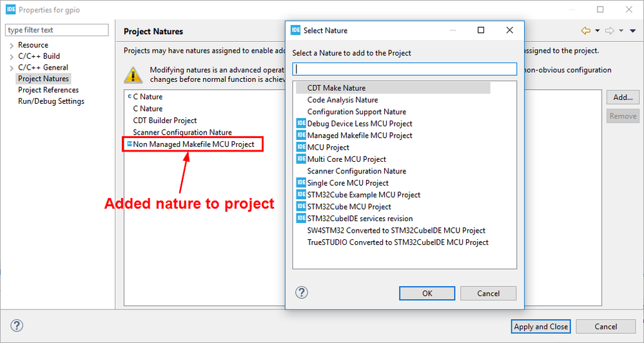Click the back navigation arrow in Properties window

[586, 31]
